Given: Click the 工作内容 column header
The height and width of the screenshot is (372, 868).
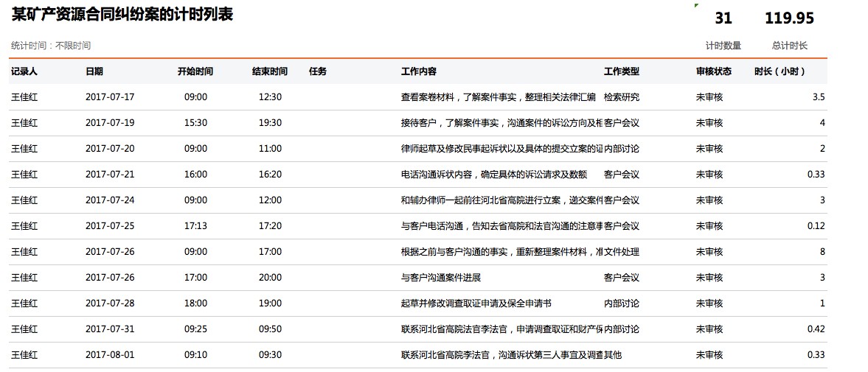Looking at the screenshot, I should click(418, 71).
